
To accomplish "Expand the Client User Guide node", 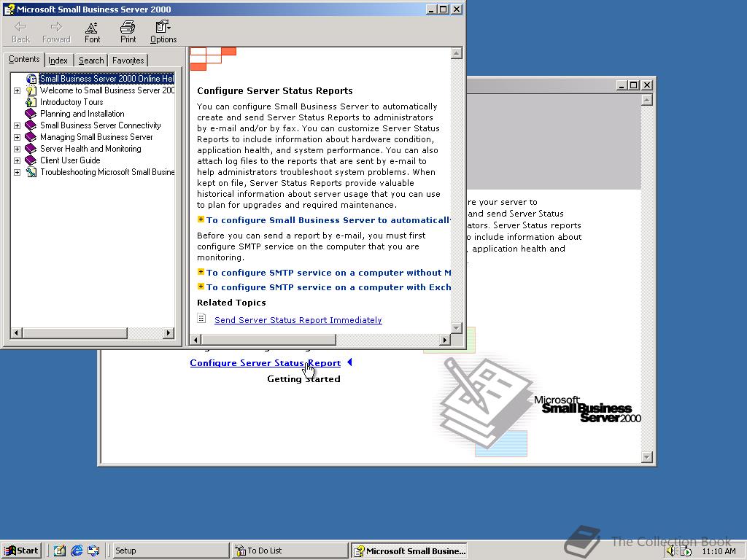I will point(18,160).
